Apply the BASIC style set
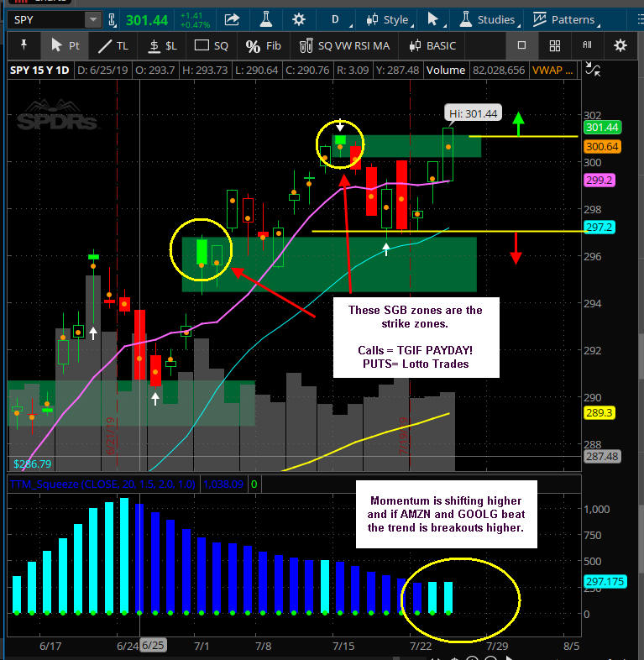 tap(432, 45)
